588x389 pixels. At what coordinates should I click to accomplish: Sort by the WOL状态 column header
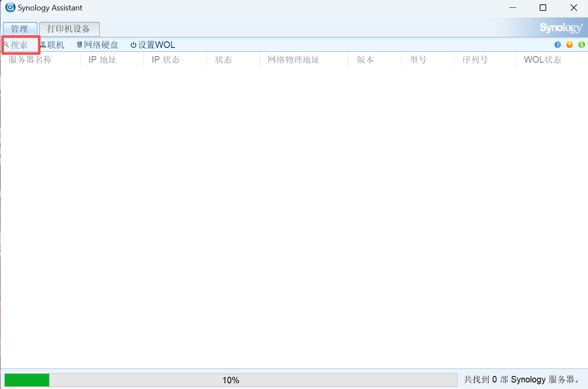542,60
